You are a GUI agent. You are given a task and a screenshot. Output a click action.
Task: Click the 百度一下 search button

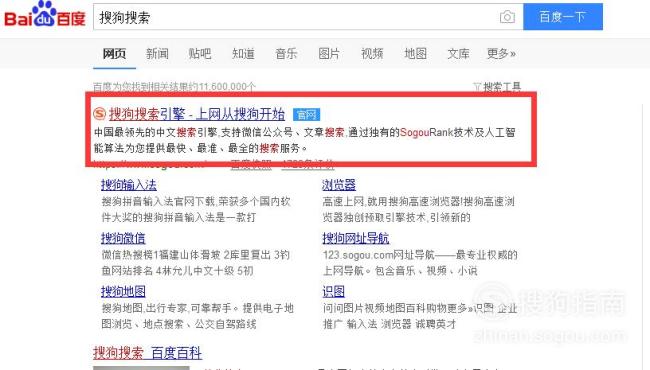point(563,17)
